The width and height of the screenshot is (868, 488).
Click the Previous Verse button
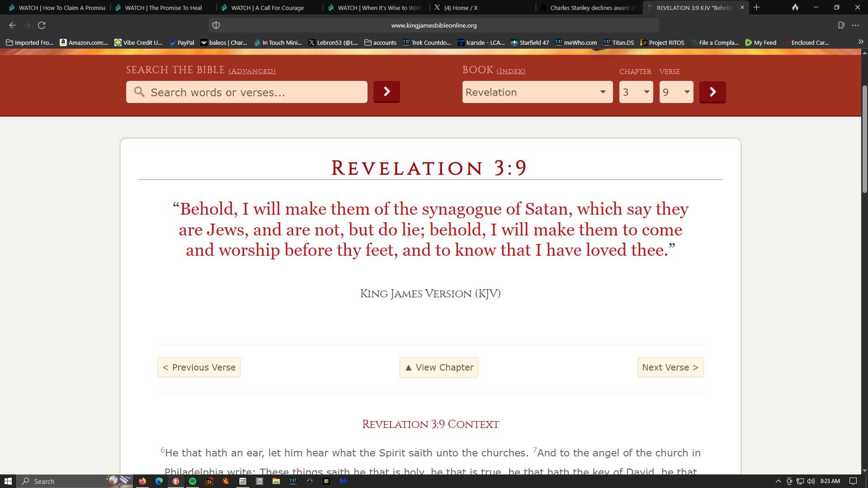tap(199, 367)
